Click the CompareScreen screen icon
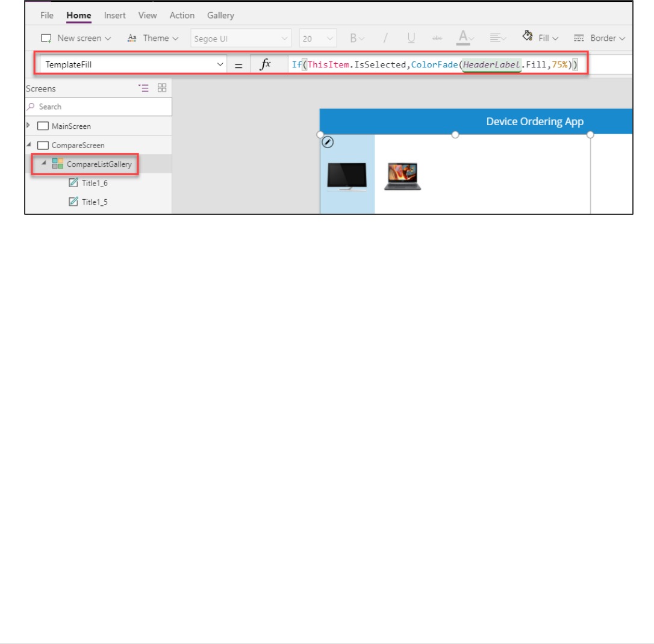Screen dimensions: 654x644 (x=43, y=146)
